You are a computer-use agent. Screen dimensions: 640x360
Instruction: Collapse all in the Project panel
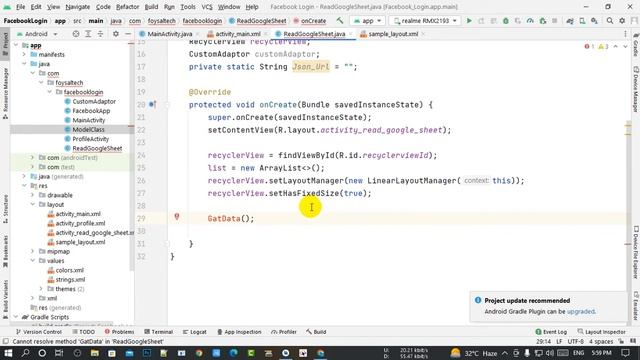(100, 34)
